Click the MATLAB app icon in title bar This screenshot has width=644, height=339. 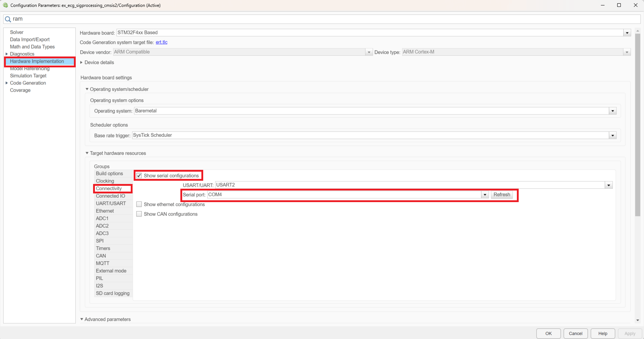pyautogui.click(x=5, y=5)
